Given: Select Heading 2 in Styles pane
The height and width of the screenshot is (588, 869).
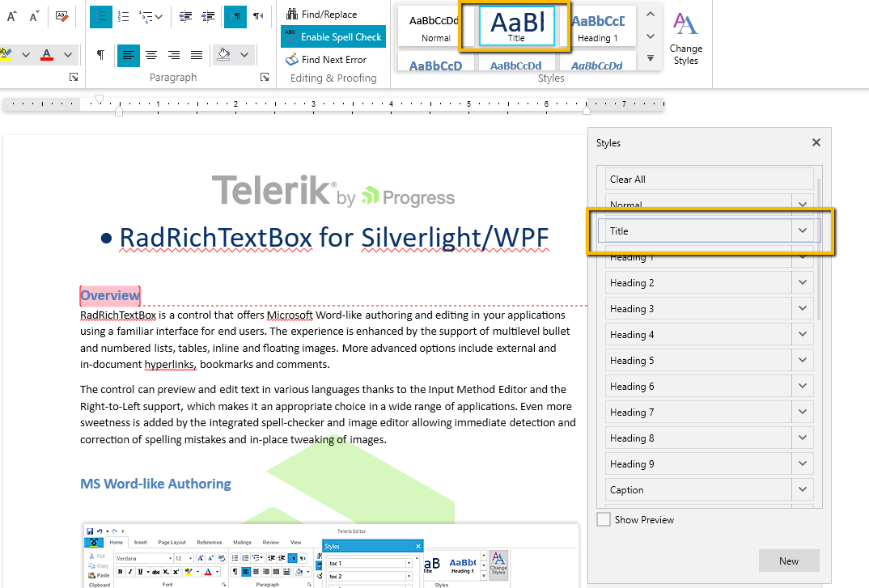Looking at the screenshot, I should 698,282.
